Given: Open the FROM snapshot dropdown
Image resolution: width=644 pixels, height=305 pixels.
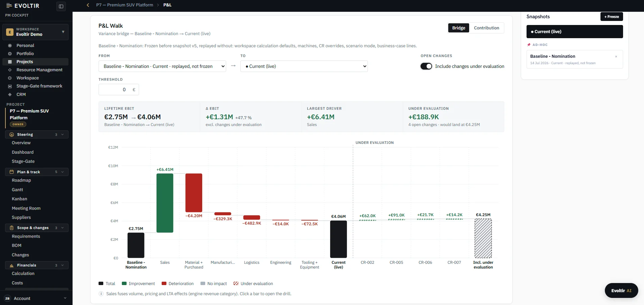Looking at the screenshot, I should pos(162,66).
